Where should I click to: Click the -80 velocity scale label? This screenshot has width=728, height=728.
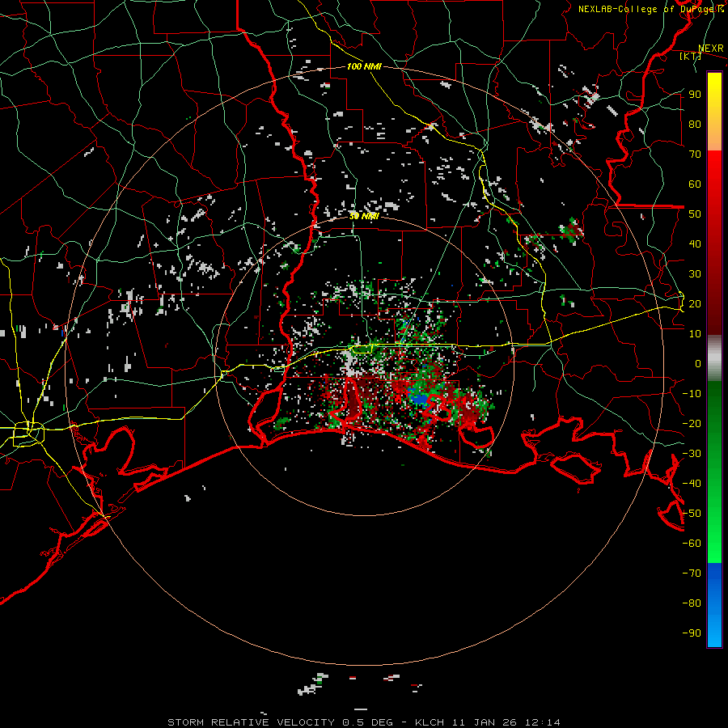[692, 603]
